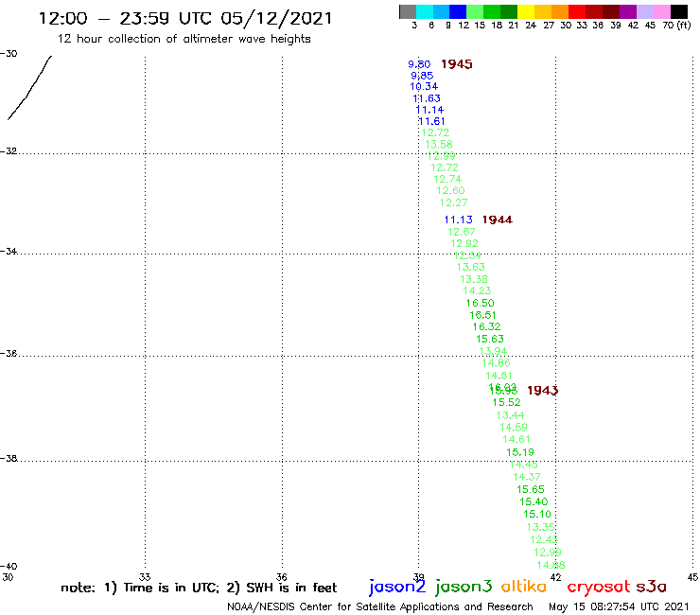Click the 10.34 wave height value

point(424,87)
